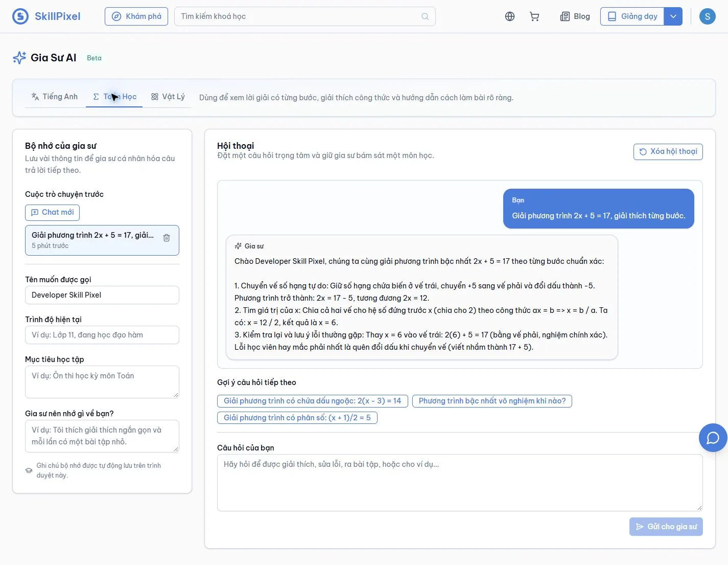Select suggestion with fraction (x + 1)/2 = 5
The image size is (728, 565).
click(297, 418)
